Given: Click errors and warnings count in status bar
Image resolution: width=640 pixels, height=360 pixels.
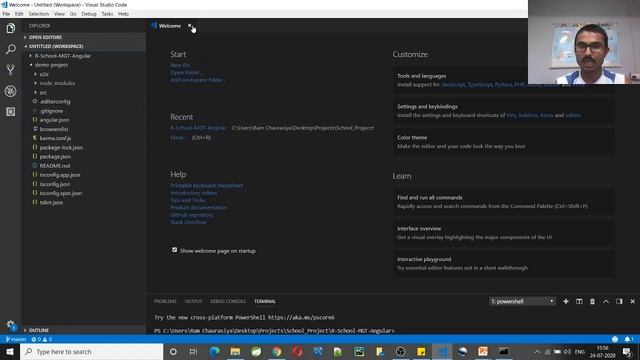Looking at the screenshot, I should [x=42, y=339].
